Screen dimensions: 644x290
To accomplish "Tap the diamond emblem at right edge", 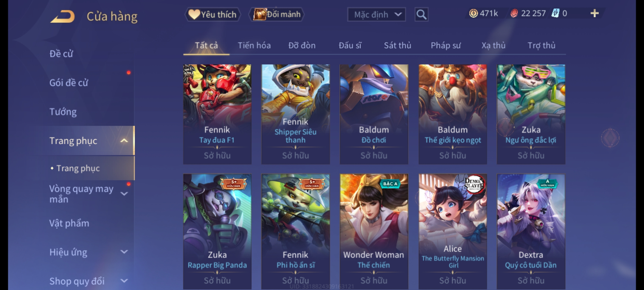I will pyautogui.click(x=610, y=138).
